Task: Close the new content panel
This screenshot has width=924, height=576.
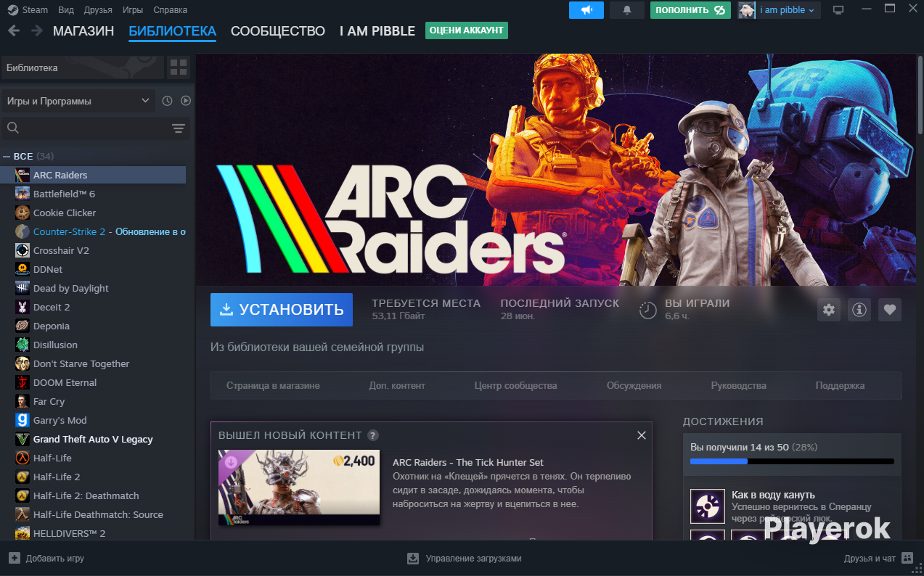Action: click(641, 435)
